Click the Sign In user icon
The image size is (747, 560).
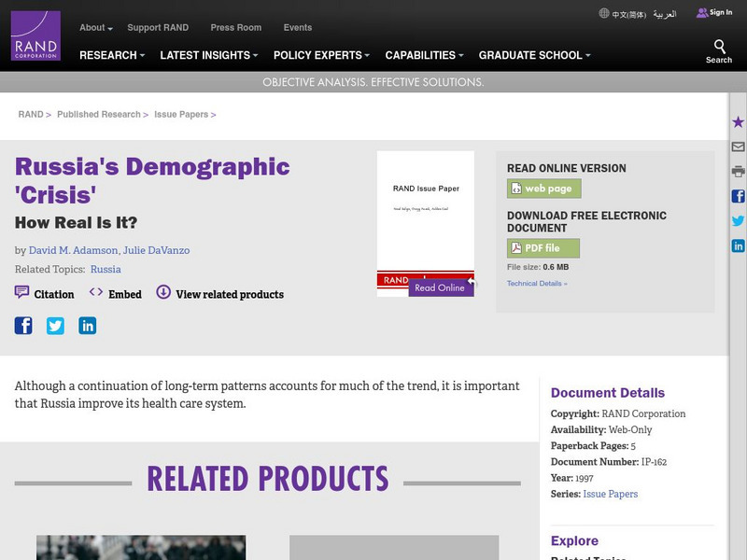point(702,13)
